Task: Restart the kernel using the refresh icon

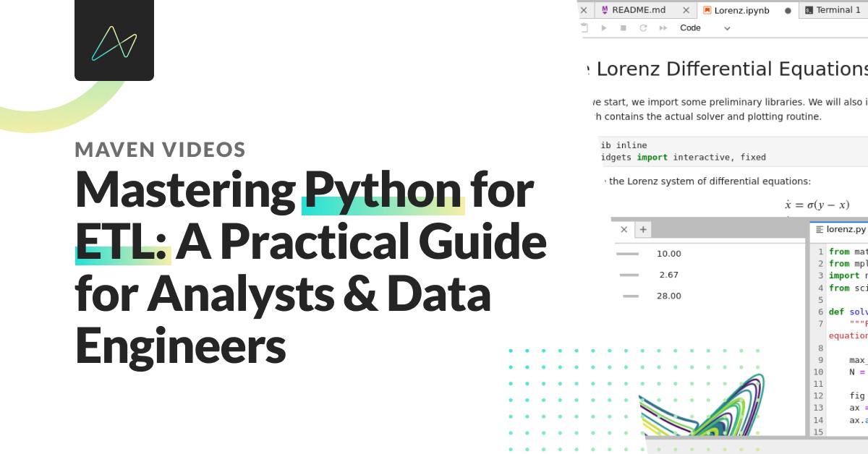Action: click(643, 27)
